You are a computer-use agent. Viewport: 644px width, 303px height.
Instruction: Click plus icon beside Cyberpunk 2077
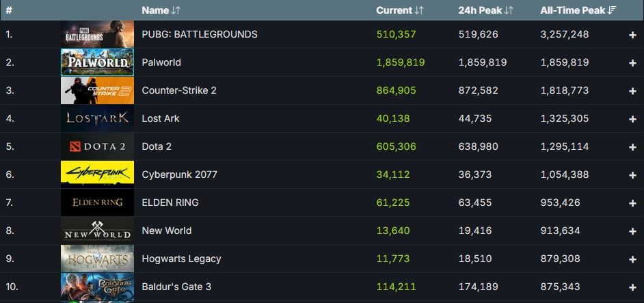coord(632,174)
